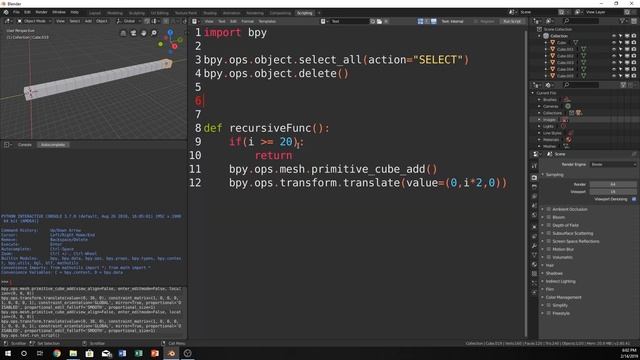This screenshot has width=640, height=360.
Task: Open the Render Engine dropdown
Action: pyautogui.click(x=613, y=164)
